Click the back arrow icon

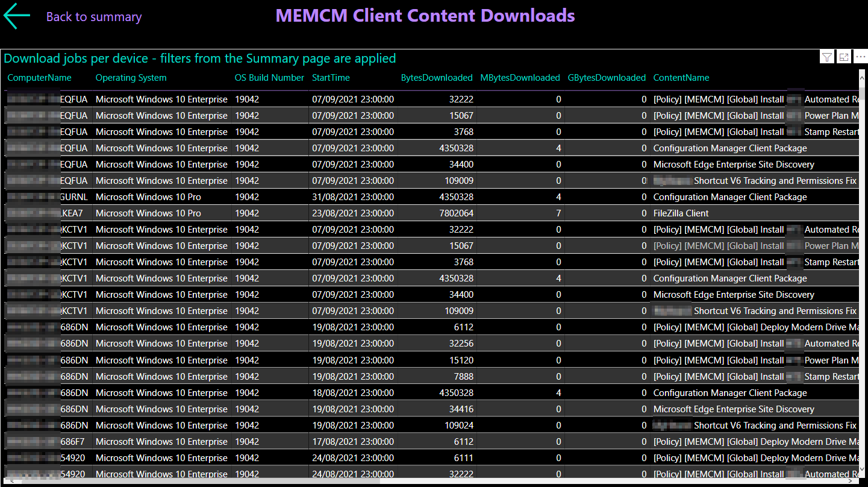coord(16,16)
